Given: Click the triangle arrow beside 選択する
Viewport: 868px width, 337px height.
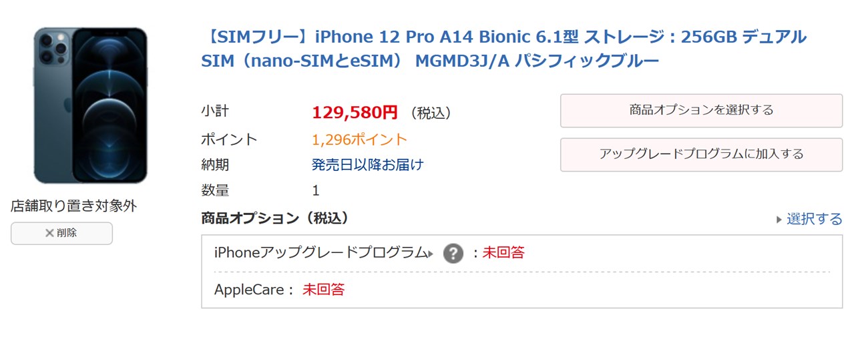Looking at the screenshot, I should 779,220.
